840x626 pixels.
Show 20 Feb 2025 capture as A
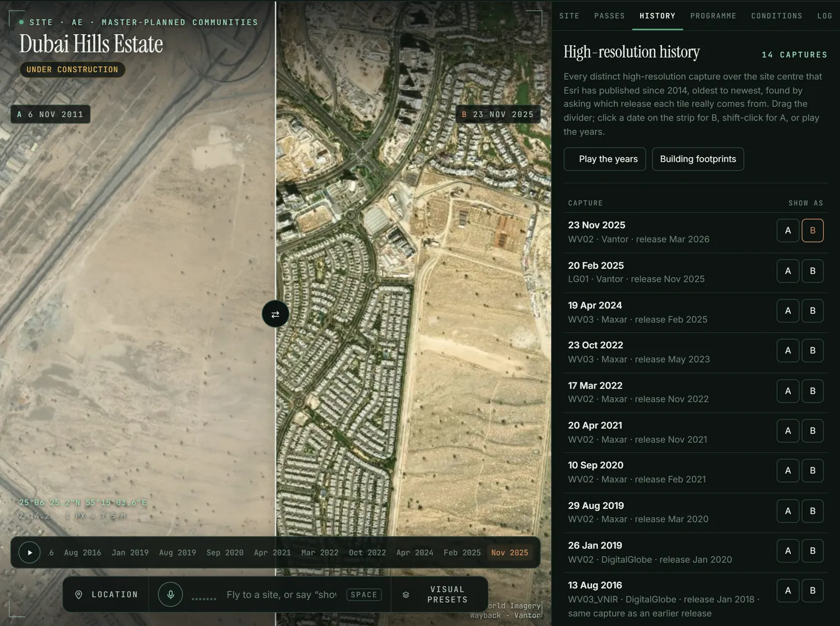[x=788, y=271]
